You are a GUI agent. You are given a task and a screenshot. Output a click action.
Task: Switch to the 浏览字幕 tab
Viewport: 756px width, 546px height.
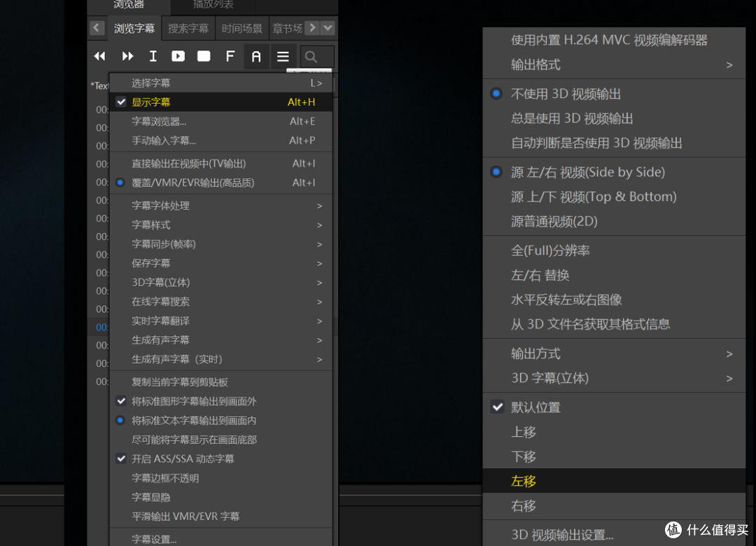pos(134,29)
